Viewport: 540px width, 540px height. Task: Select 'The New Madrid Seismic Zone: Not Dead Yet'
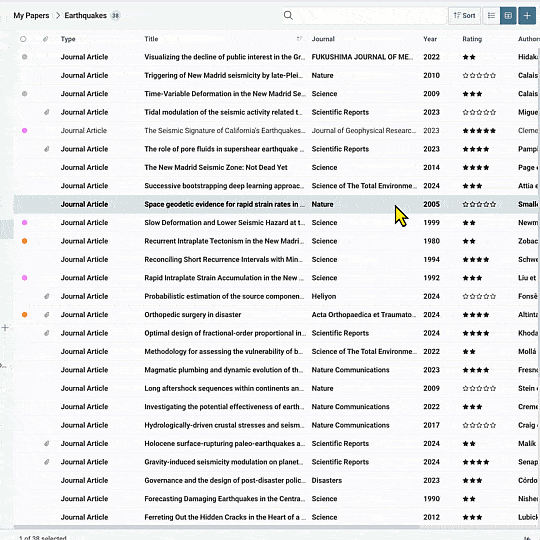tap(216, 167)
